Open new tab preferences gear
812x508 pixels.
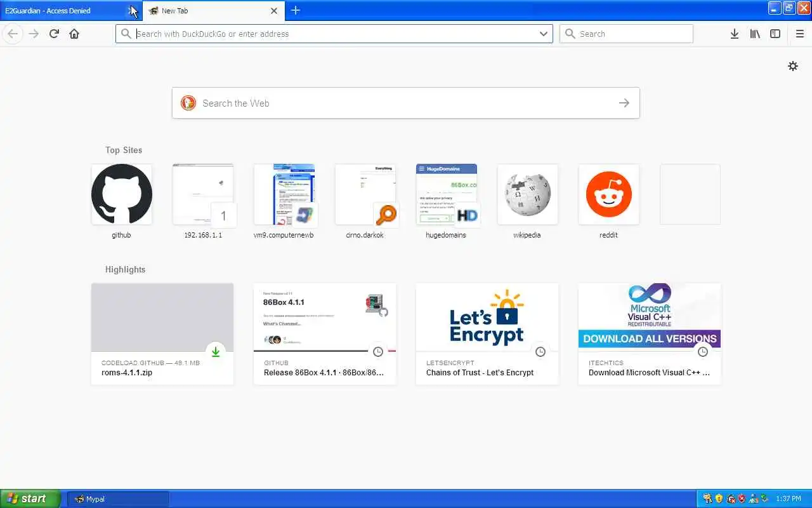793,66
